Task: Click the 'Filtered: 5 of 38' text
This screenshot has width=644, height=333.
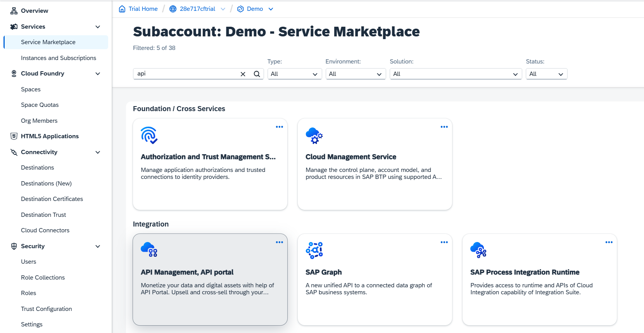Action: tap(154, 48)
